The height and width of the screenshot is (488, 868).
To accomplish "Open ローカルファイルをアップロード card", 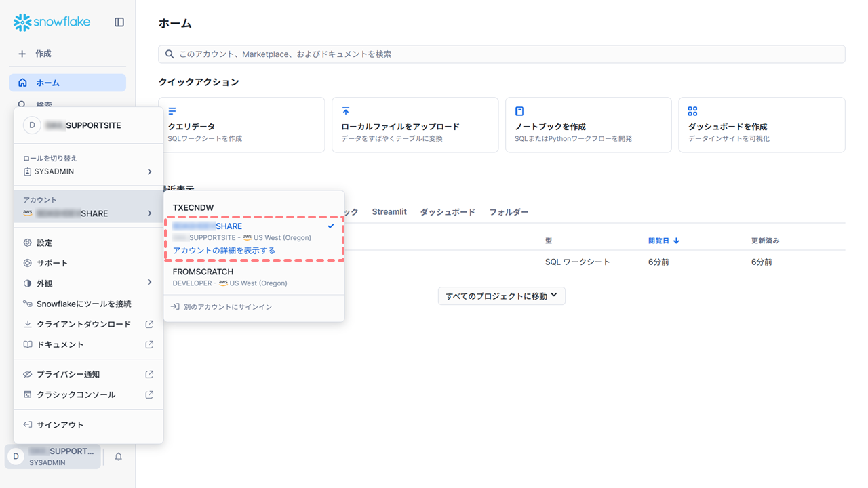I will [x=415, y=125].
